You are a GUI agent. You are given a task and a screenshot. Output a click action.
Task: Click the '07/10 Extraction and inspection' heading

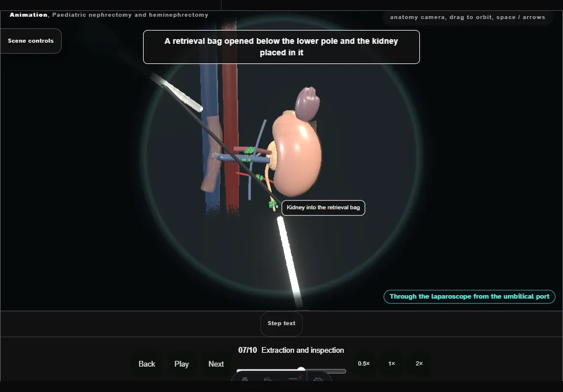pos(291,350)
